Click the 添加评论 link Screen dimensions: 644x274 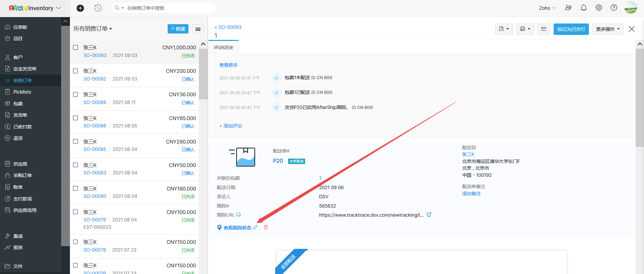(231, 126)
